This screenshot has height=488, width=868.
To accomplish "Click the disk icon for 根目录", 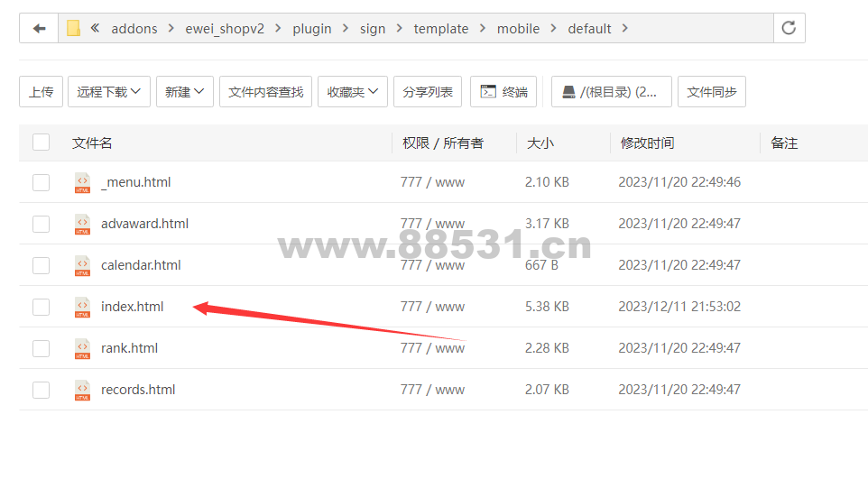I will pyautogui.click(x=568, y=92).
